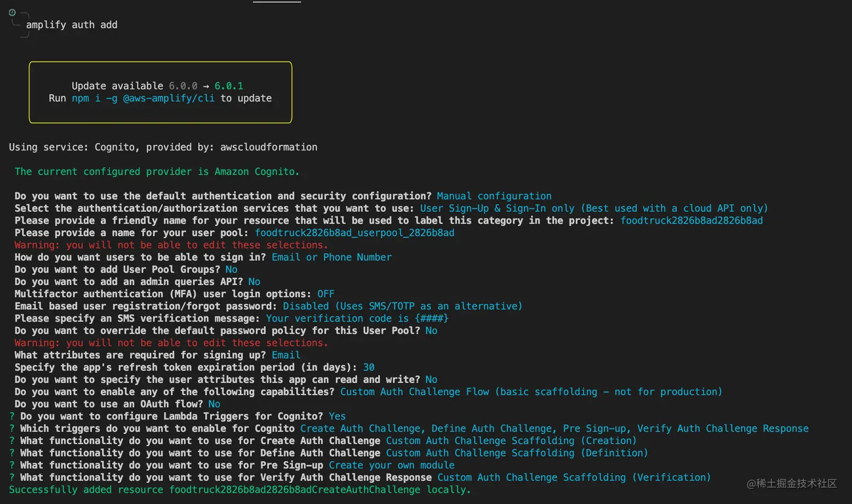Click 'Custom Auth Challenge Scaffolding (Definition)'
The image size is (852, 504).
517,453
